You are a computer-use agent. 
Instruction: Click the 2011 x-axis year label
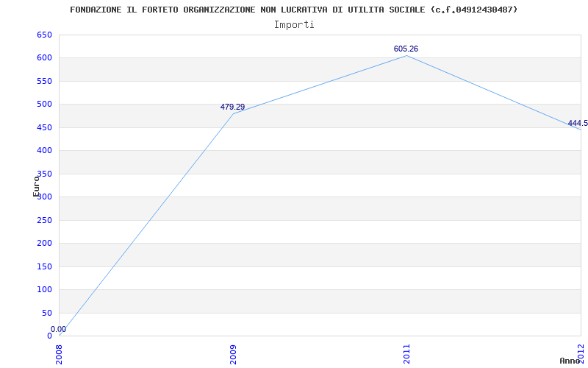click(x=407, y=354)
